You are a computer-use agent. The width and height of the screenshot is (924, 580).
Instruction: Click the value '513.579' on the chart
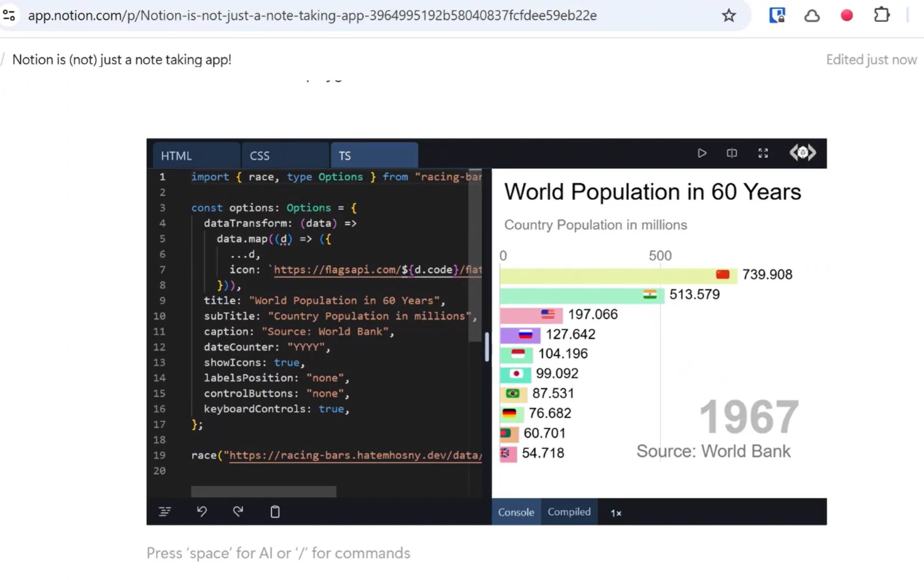point(694,295)
